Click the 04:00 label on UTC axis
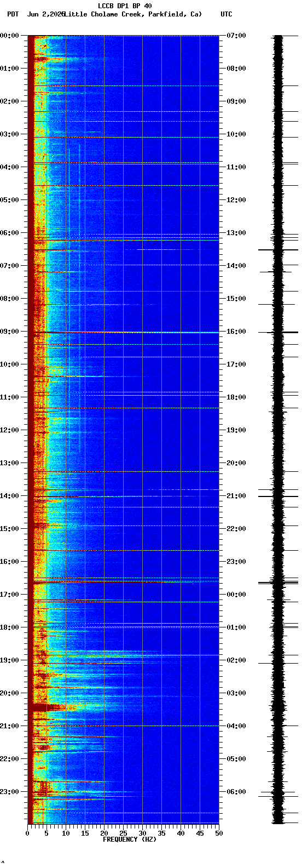This screenshot has width=302, height=868. click(236, 726)
